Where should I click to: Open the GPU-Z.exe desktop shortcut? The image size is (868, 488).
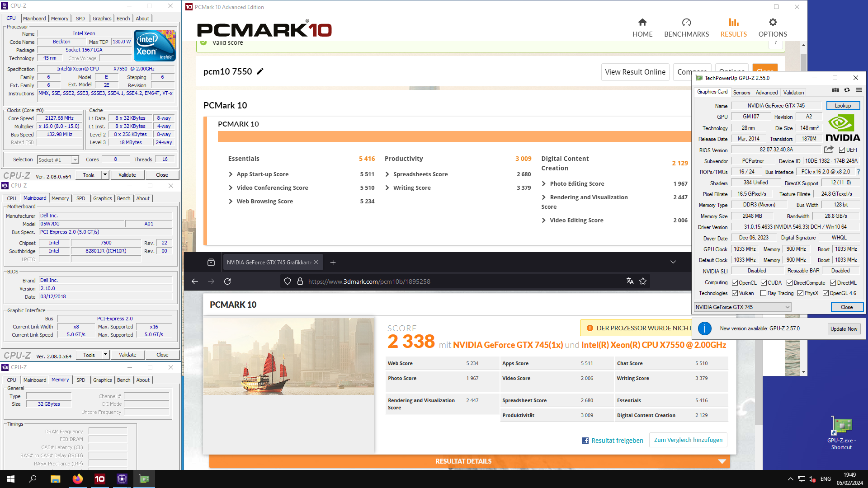pos(841,433)
